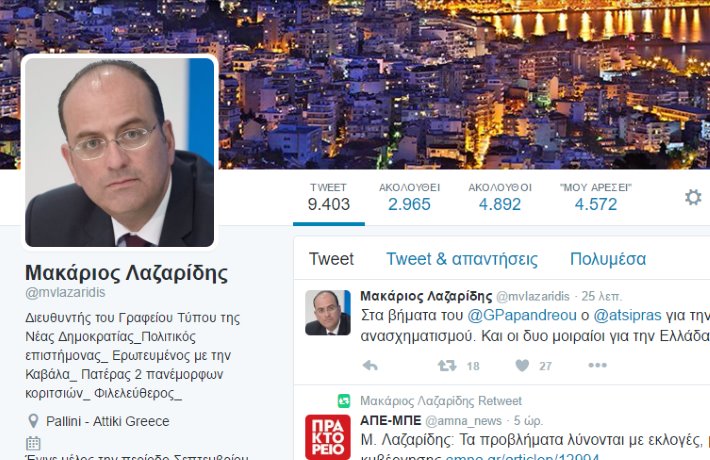Select the TWEET 9.403 count tab
The height and width of the screenshot is (460, 710).
click(329, 198)
